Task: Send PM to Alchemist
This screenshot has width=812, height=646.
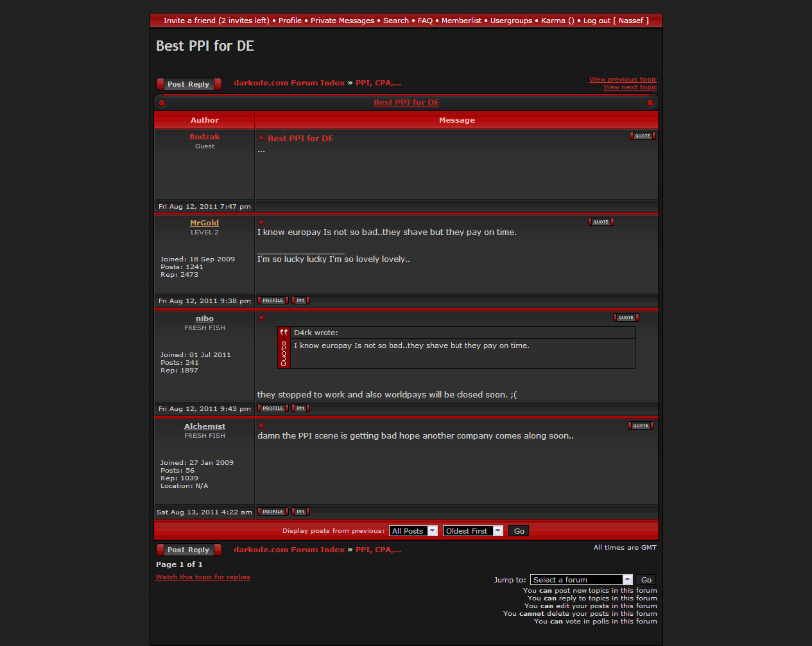Action: pos(300,512)
